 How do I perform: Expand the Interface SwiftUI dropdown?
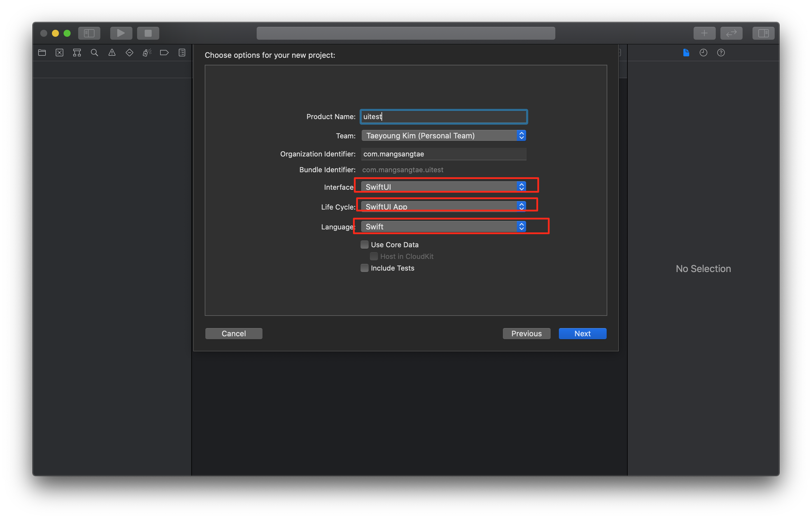tap(443, 187)
